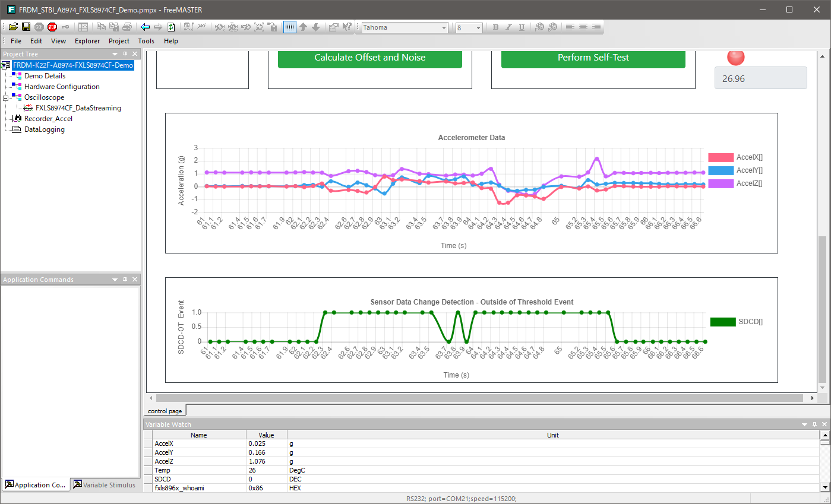Click the Open Project folder icon
831x504 pixels.
click(x=13, y=27)
